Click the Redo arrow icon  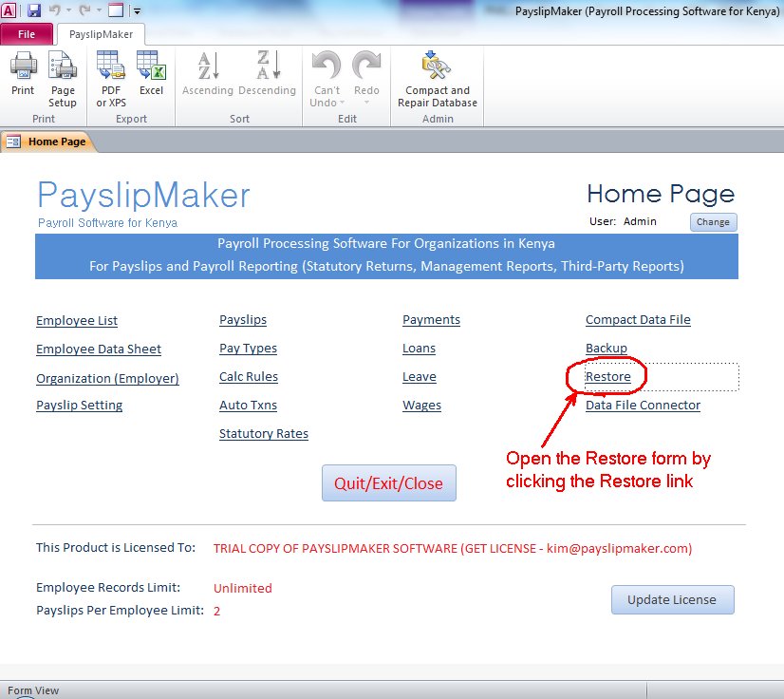[366, 66]
